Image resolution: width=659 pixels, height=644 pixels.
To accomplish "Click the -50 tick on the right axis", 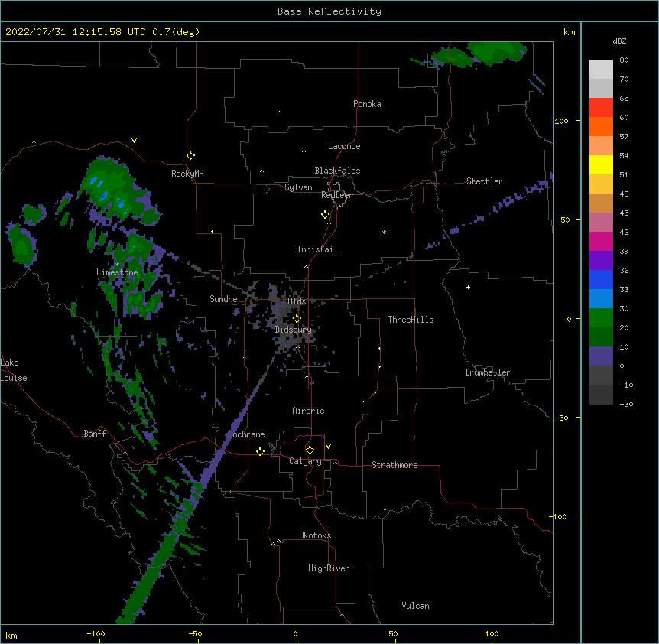I will (561, 418).
